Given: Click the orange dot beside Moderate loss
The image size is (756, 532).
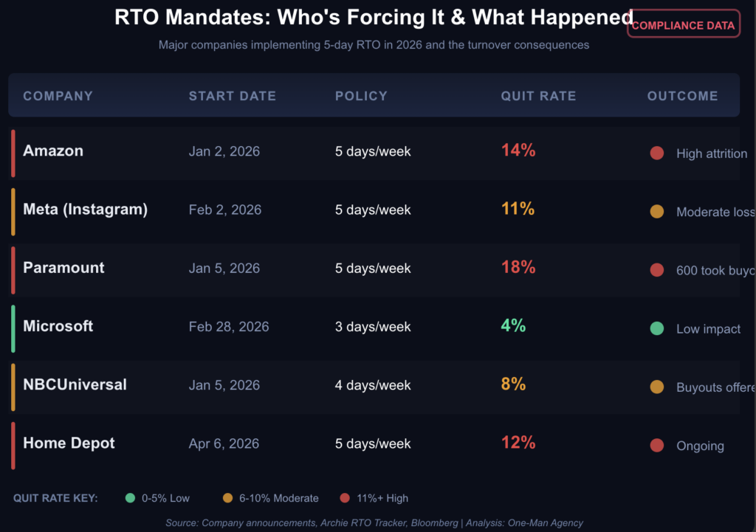Looking at the screenshot, I should pyautogui.click(x=656, y=212).
